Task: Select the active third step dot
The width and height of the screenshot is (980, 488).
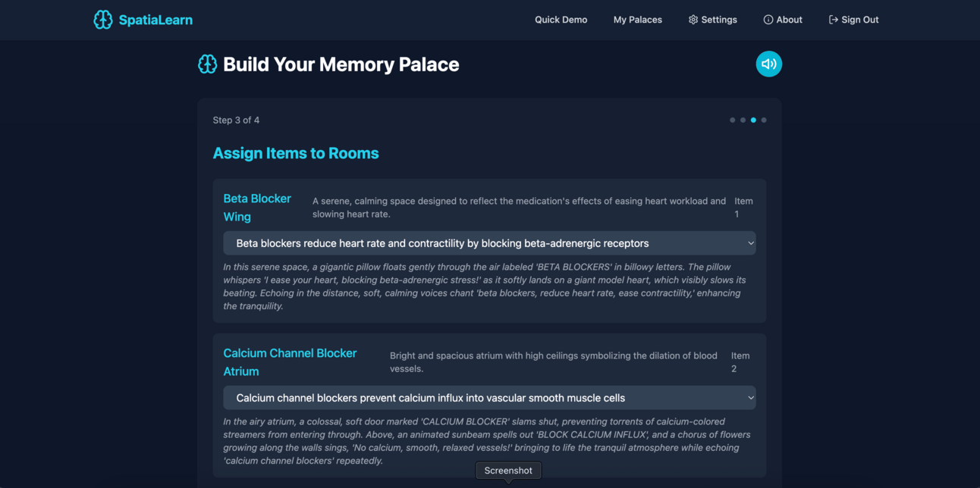Action: [x=753, y=120]
